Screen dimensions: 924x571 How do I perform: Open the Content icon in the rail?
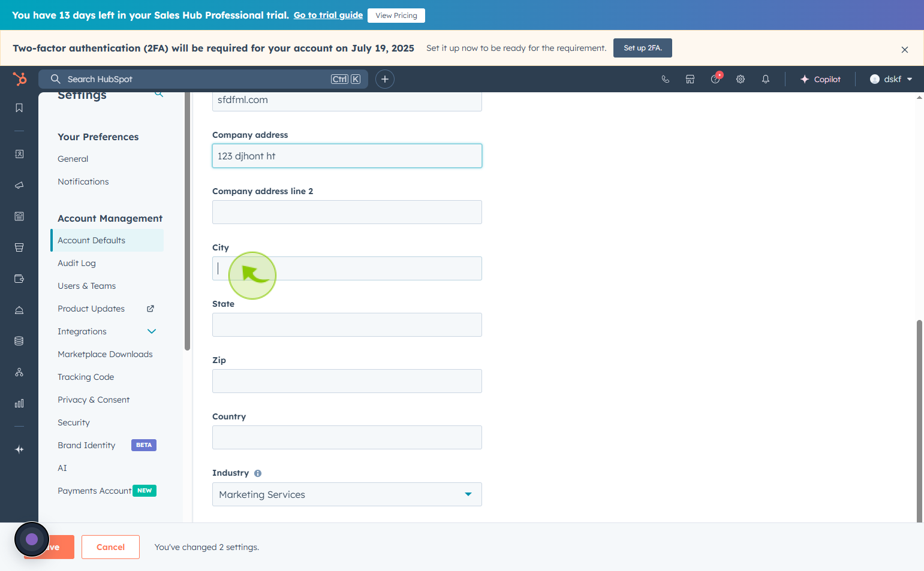click(19, 216)
